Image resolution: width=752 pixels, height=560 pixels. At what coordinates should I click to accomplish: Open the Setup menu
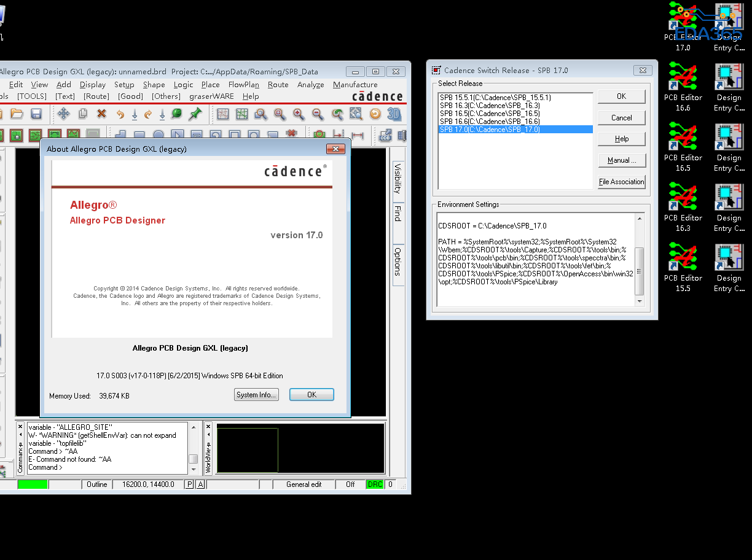tap(124, 85)
